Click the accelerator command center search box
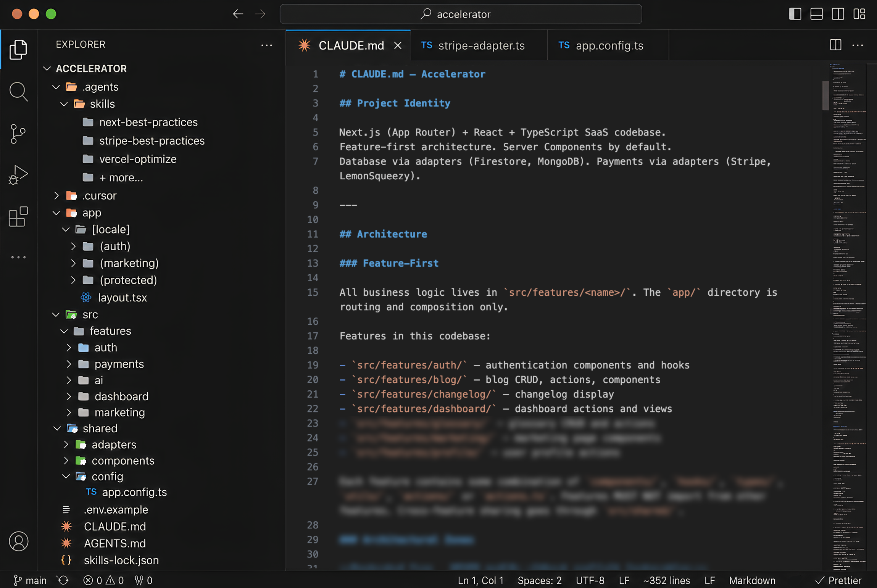This screenshot has height=588, width=877. 461,14
